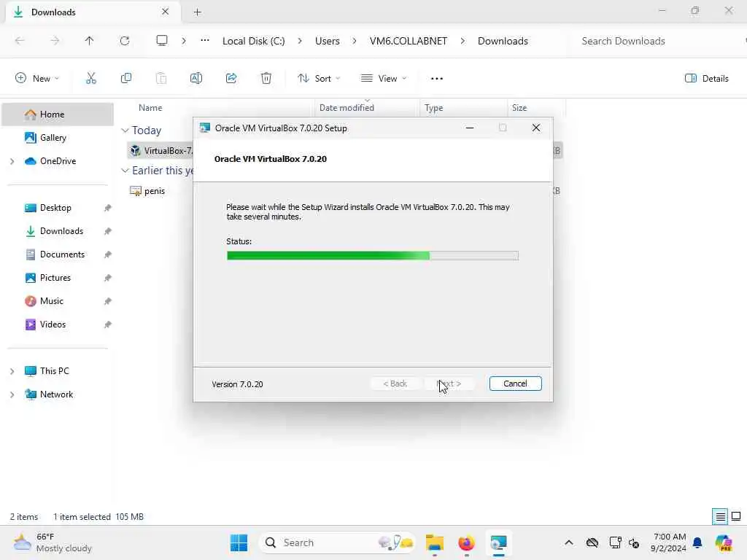Screen dimensions: 747x560
Task: Click the Copy icon in Explorer toolbar
Action: tap(126, 79)
